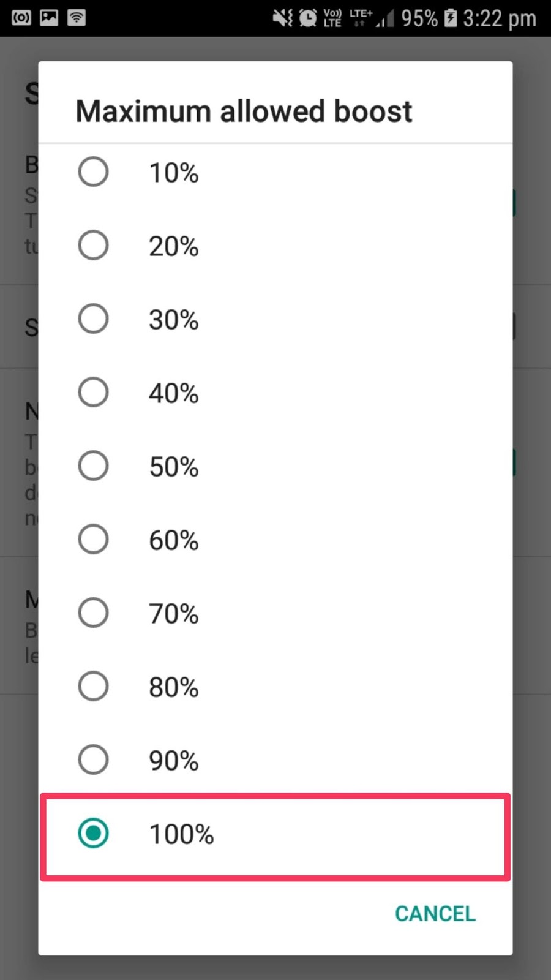Open the gallery image notification icon
Viewport: 551px width, 980px height.
coord(49,18)
